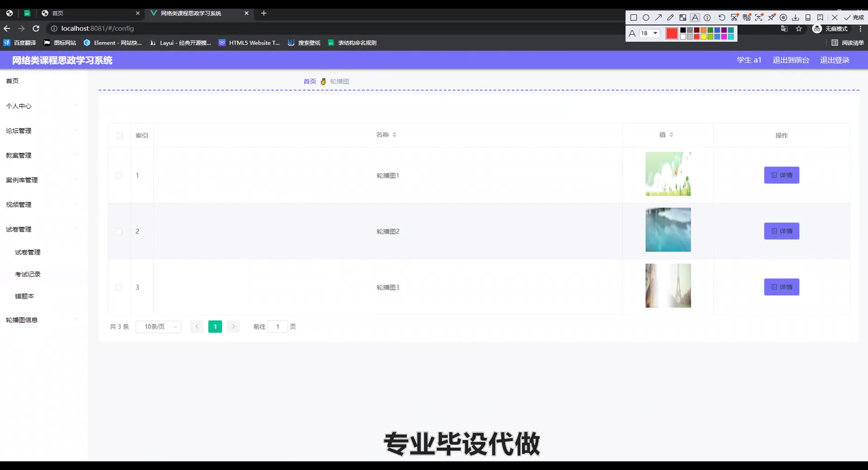Select the pencil drawing tool
The width and height of the screenshot is (868, 470).
[x=670, y=18]
